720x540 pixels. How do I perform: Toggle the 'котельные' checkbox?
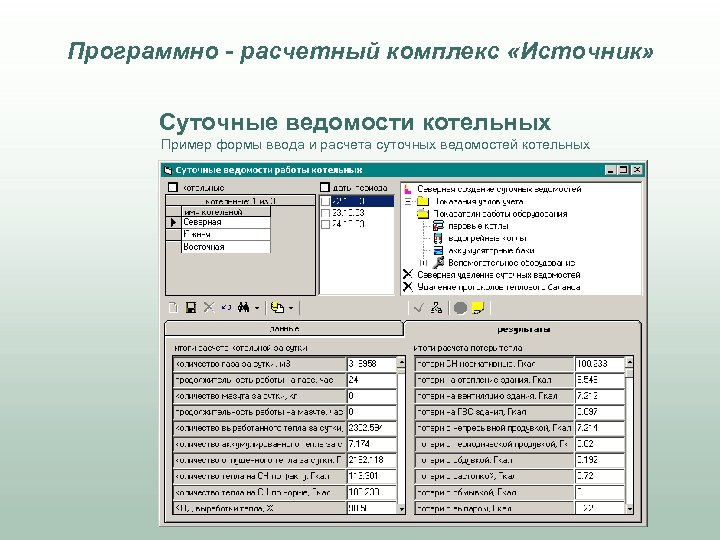coord(173,187)
